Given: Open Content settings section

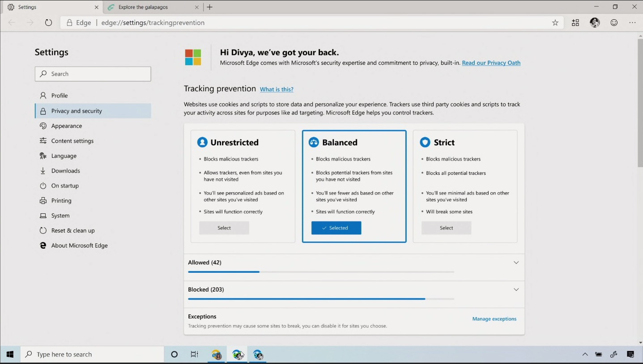Looking at the screenshot, I should (x=93, y=141).
